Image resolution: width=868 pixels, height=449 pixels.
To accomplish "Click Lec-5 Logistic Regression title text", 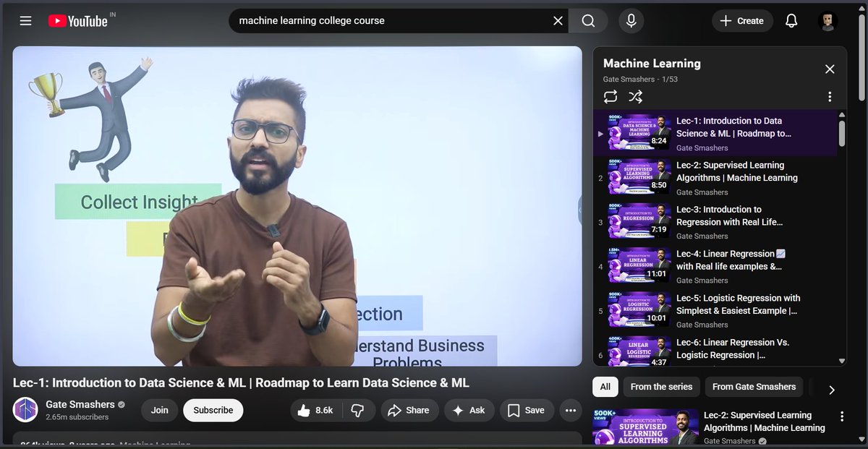I will click(739, 304).
